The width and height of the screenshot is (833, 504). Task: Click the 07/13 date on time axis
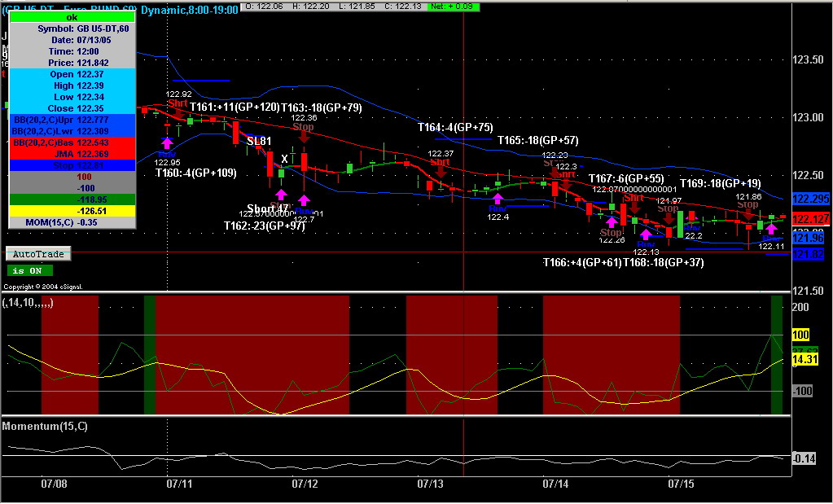(430, 484)
